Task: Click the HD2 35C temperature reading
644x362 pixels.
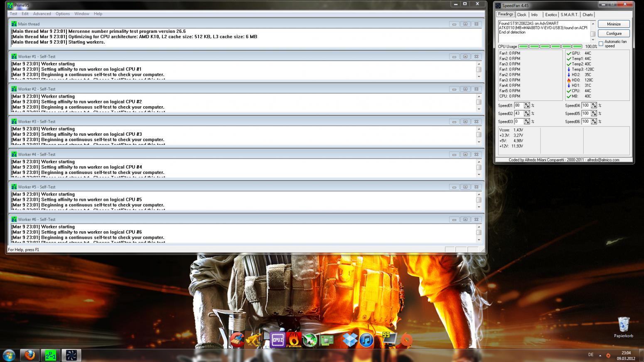Action: tap(581, 75)
